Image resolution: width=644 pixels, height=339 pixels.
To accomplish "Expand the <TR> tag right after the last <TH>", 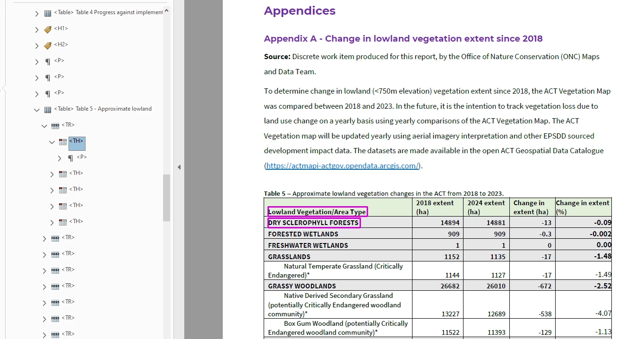I will 44,239.
